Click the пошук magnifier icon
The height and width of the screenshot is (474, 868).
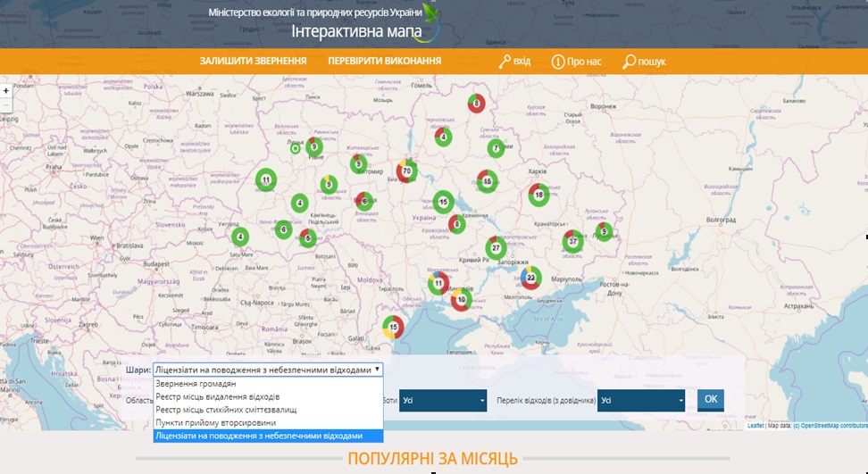(629, 62)
